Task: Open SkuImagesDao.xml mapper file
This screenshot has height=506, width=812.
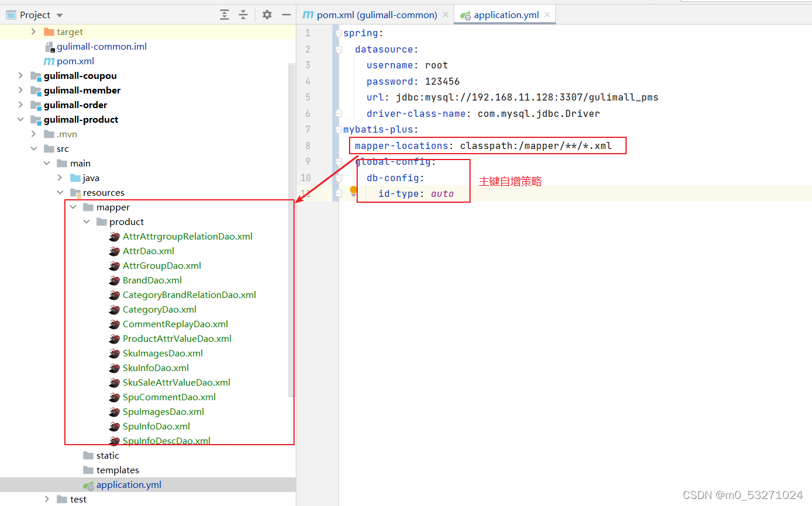Action: pos(163,353)
